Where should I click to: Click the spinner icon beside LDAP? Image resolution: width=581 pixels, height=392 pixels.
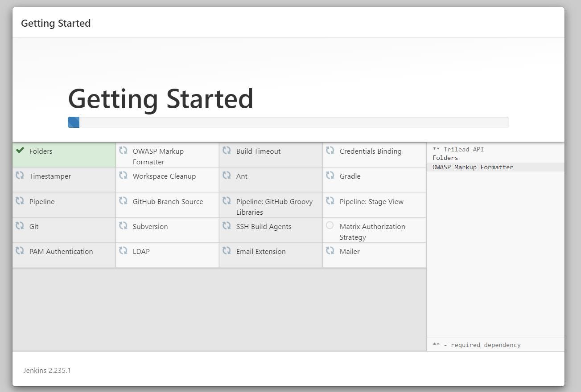[x=123, y=251]
